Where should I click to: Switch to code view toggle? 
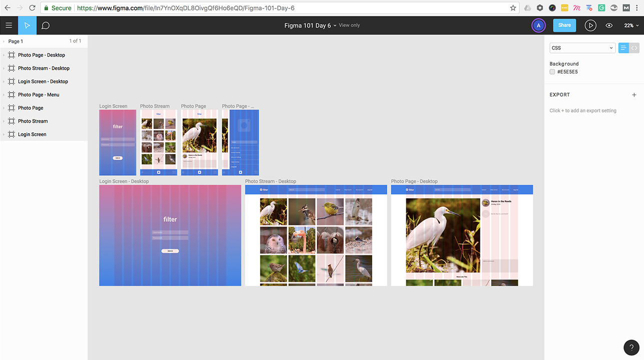[634, 48]
